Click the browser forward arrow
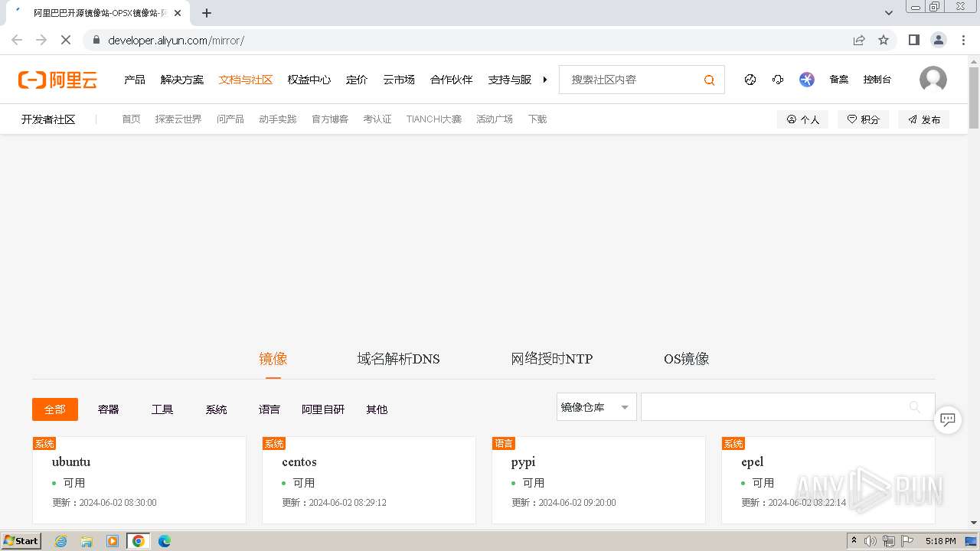980x551 pixels. click(41, 40)
